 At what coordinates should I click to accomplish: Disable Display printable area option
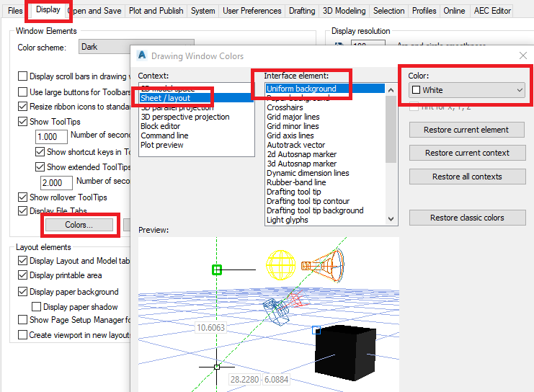pos(22,275)
